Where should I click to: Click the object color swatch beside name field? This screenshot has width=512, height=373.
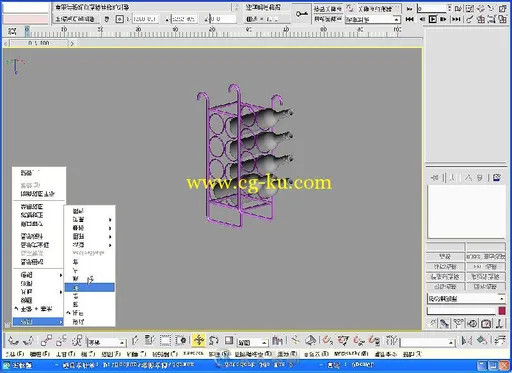(502, 311)
